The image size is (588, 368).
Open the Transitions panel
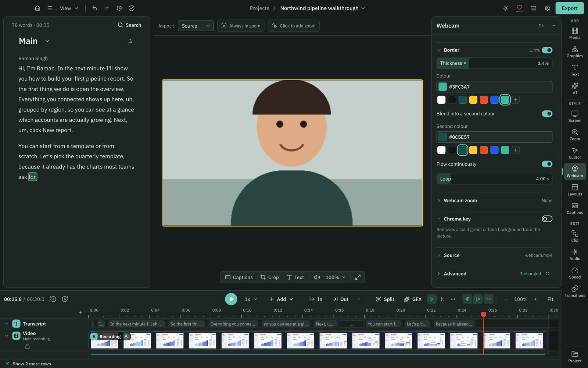(575, 291)
